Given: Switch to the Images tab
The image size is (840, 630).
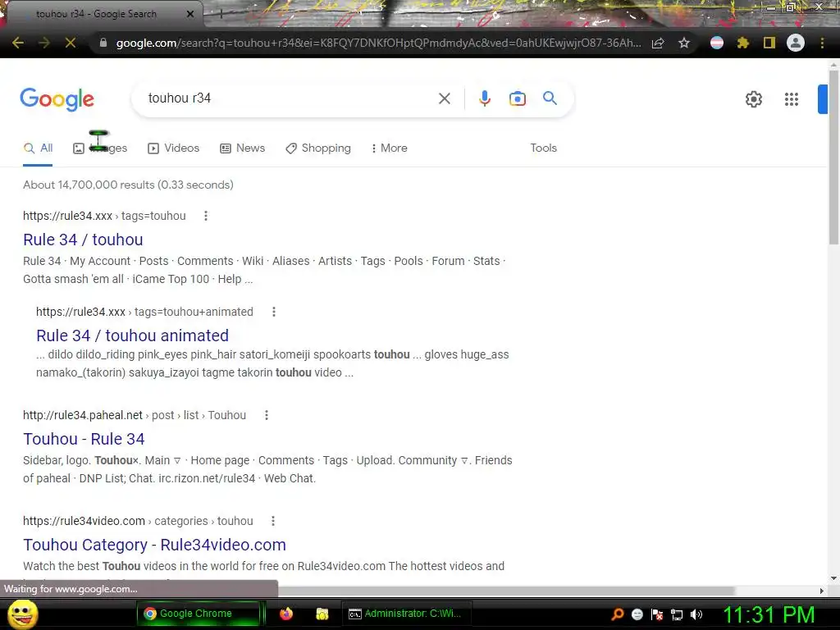Looking at the screenshot, I should [x=100, y=148].
